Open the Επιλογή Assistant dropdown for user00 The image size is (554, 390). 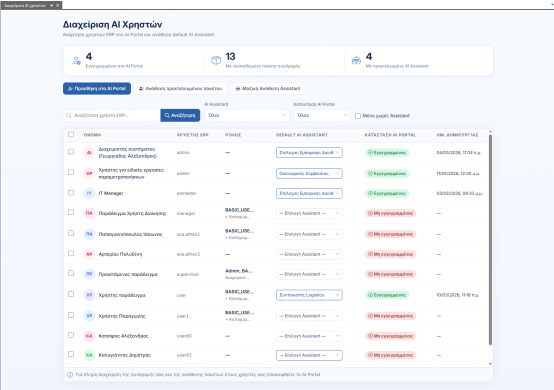(309, 336)
